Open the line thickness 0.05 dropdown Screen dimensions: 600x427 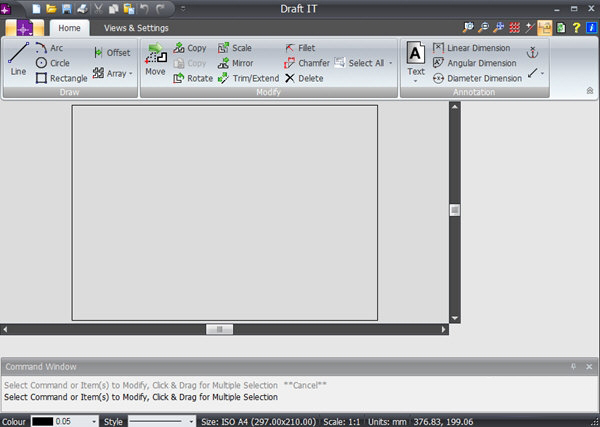coord(93,421)
